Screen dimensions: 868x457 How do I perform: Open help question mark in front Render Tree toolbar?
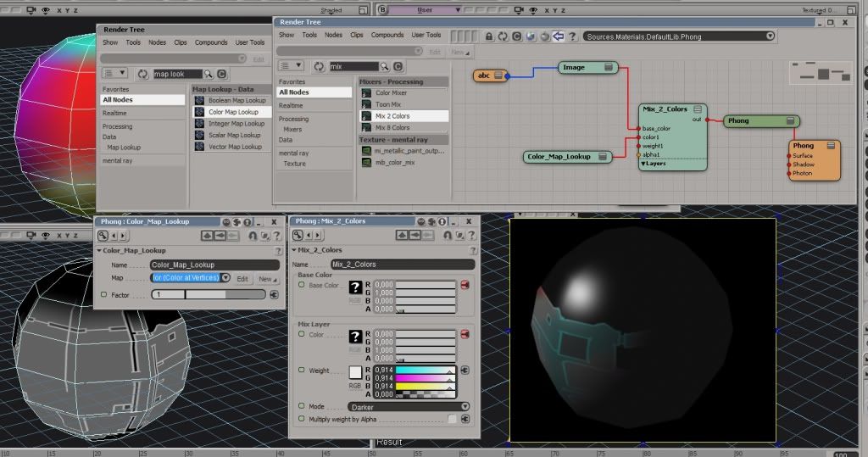coord(573,36)
